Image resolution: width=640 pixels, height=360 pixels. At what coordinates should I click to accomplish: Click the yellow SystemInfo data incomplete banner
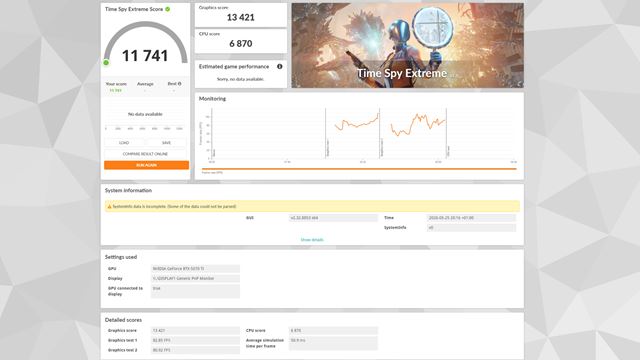pos(312,206)
